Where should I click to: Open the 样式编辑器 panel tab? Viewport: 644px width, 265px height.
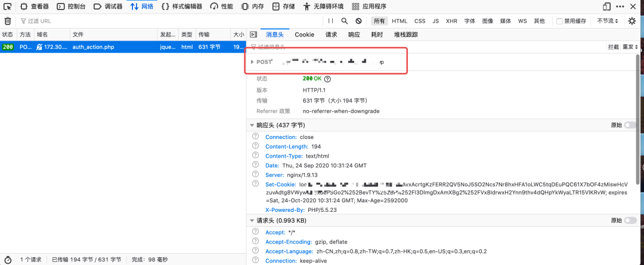182,7
